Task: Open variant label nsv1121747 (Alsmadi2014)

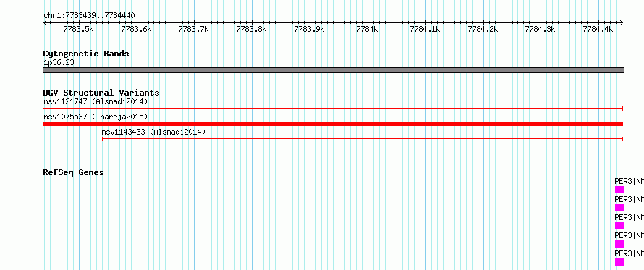Action: (x=96, y=101)
